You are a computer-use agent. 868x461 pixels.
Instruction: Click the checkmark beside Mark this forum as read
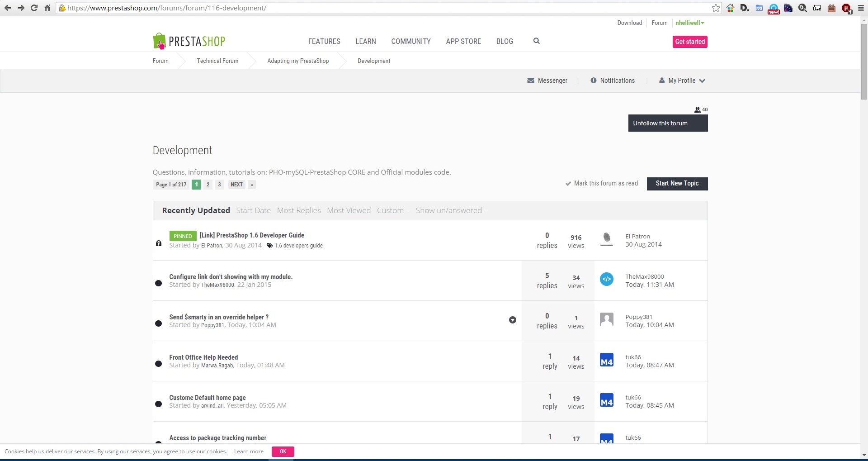point(568,184)
